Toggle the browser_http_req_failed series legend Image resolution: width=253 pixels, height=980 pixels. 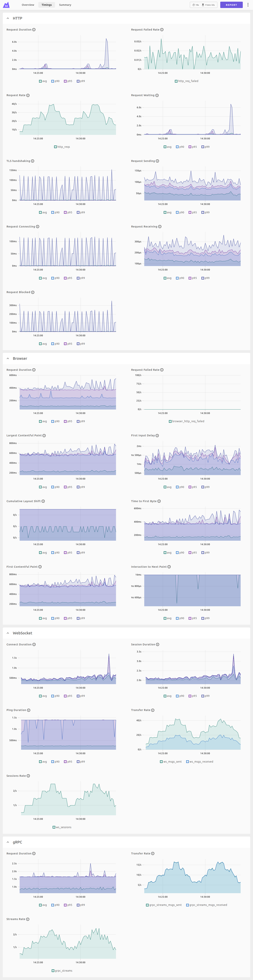coord(187,421)
